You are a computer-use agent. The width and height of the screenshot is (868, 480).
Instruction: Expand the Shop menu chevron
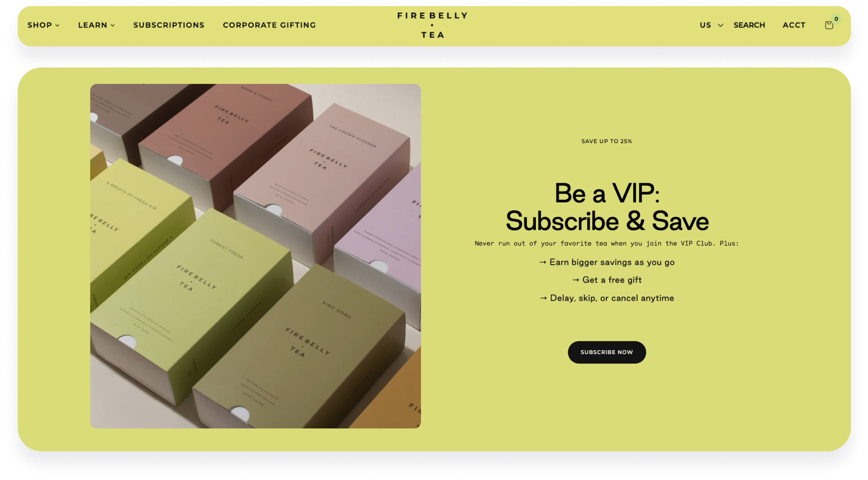pos(57,25)
